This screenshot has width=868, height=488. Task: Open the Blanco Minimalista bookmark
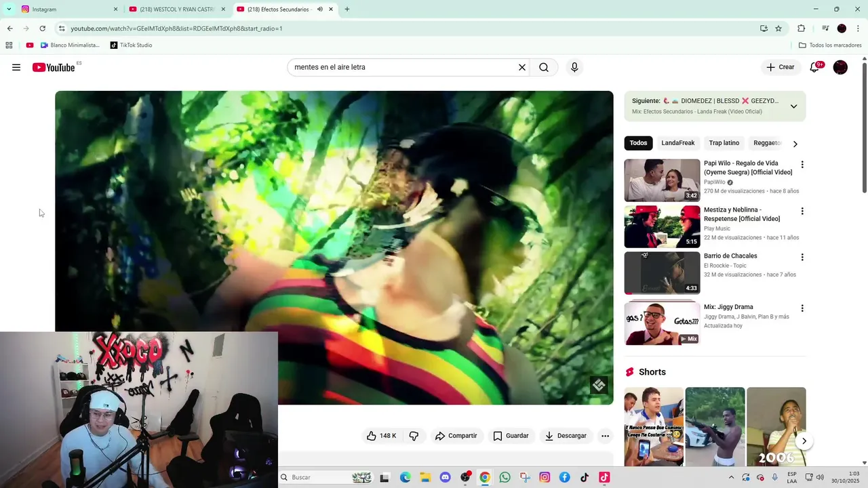(70, 45)
